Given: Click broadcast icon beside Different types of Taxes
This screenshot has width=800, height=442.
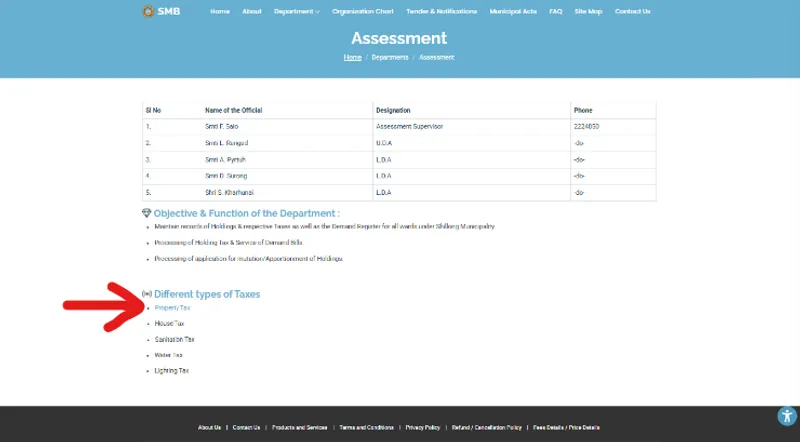Looking at the screenshot, I should [x=147, y=294].
